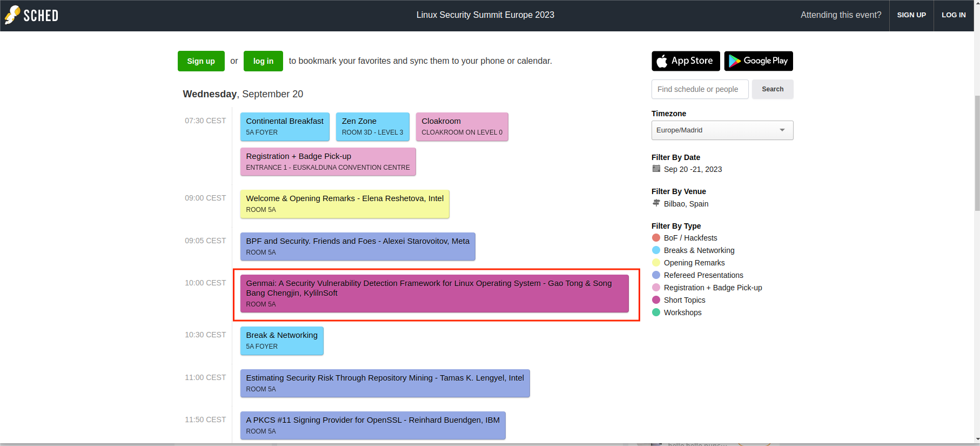Click the Breaks & Networking blue color dot
This screenshot has height=446, width=980.
click(x=656, y=250)
